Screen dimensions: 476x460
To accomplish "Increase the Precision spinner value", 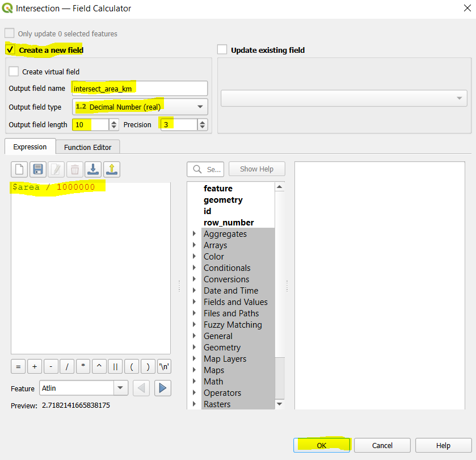I will click(203, 122).
